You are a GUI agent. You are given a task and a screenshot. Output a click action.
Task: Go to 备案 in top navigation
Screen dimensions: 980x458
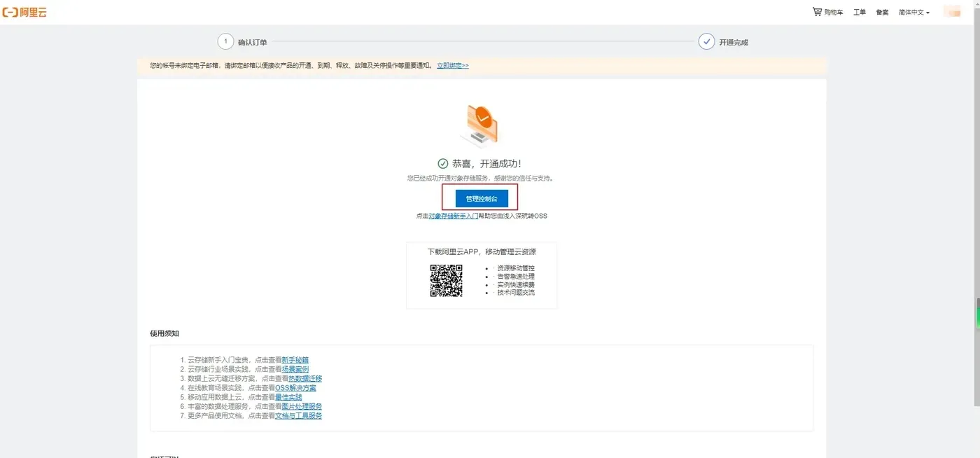coord(882,13)
